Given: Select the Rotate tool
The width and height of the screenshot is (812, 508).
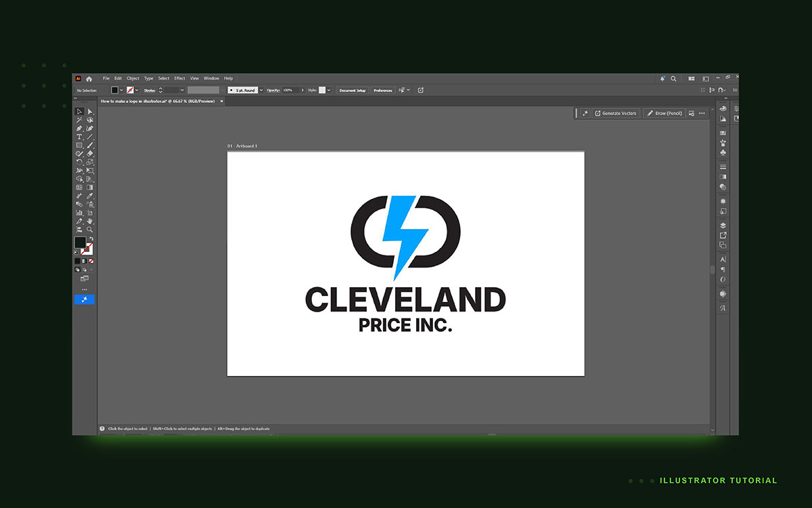Looking at the screenshot, I should (79, 162).
